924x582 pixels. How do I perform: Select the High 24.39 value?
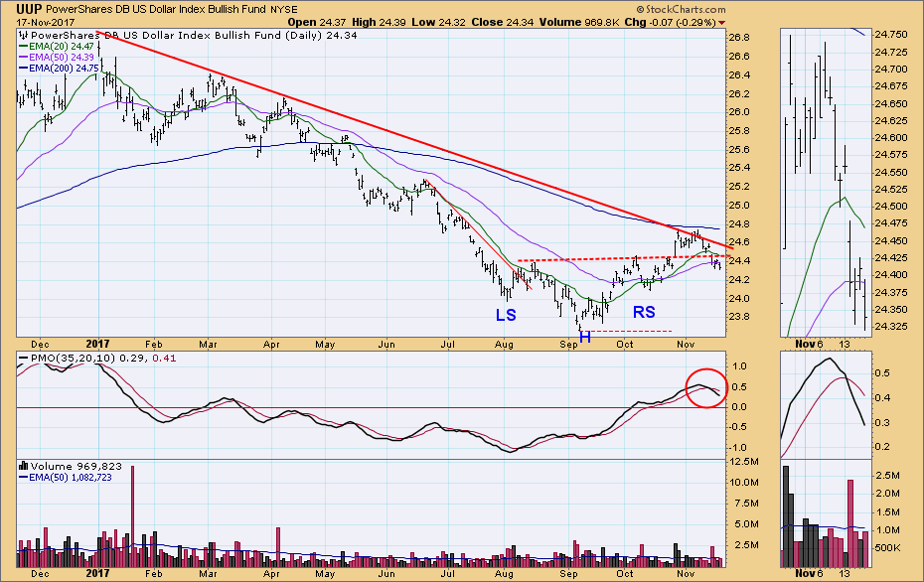pos(379,23)
